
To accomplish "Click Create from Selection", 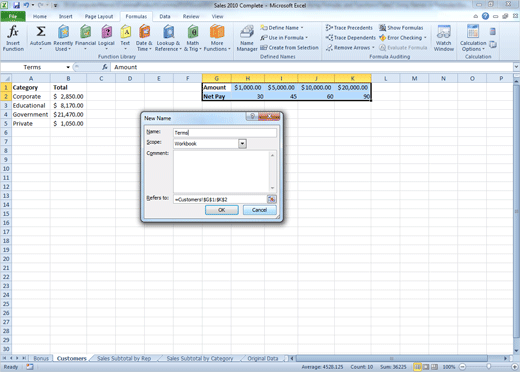I will tap(289, 48).
